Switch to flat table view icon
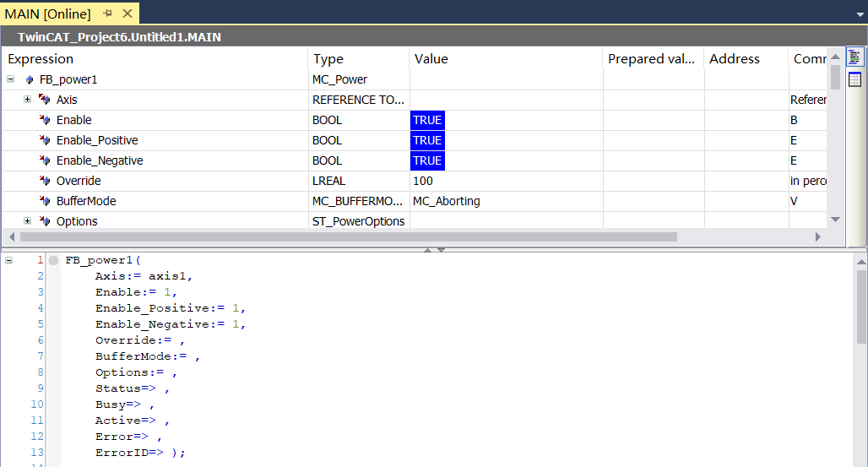This screenshot has width=868, height=467. point(854,79)
